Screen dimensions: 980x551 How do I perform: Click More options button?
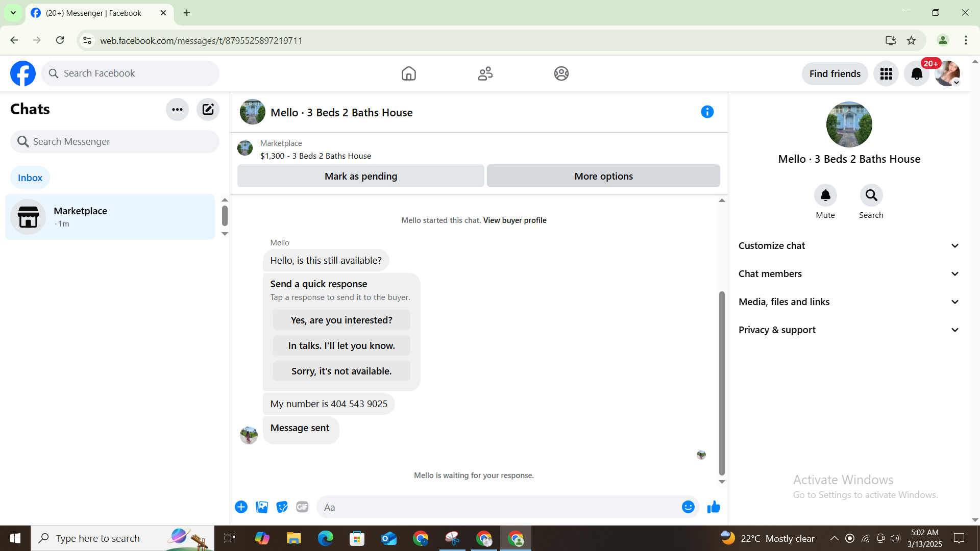tap(603, 176)
